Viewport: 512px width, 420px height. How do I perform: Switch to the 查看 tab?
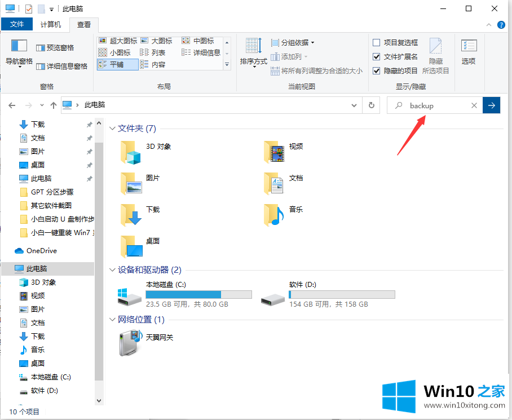pos(84,25)
